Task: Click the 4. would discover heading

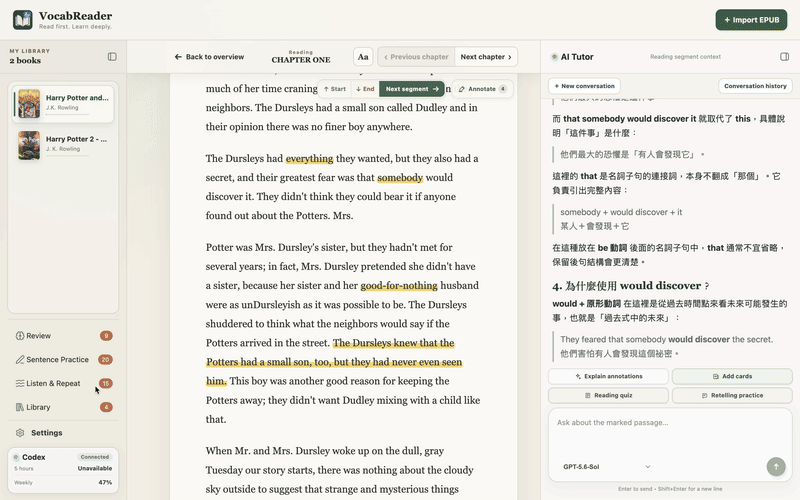Action: click(x=631, y=286)
